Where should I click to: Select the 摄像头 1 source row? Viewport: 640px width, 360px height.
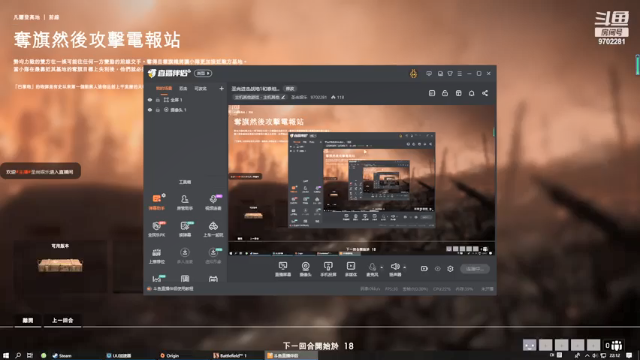(x=185, y=110)
